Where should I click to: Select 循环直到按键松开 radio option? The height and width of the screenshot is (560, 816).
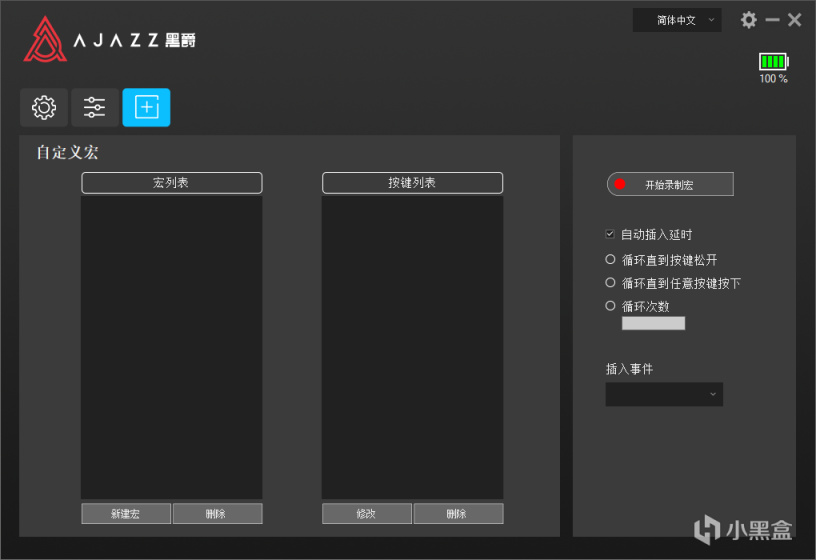click(x=610, y=259)
